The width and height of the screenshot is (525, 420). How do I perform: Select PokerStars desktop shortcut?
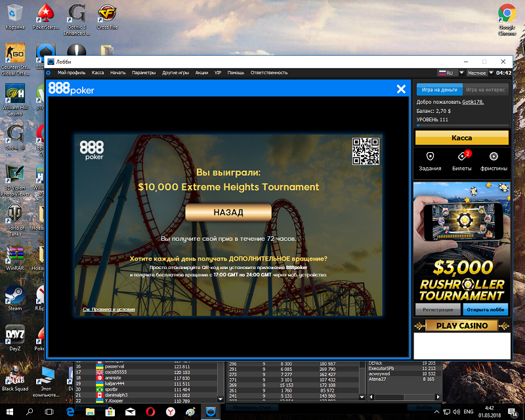(46, 17)
